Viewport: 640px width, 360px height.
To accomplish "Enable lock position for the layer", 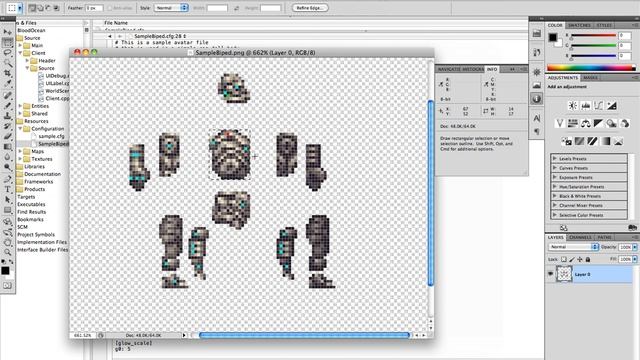I will (580, 259).
